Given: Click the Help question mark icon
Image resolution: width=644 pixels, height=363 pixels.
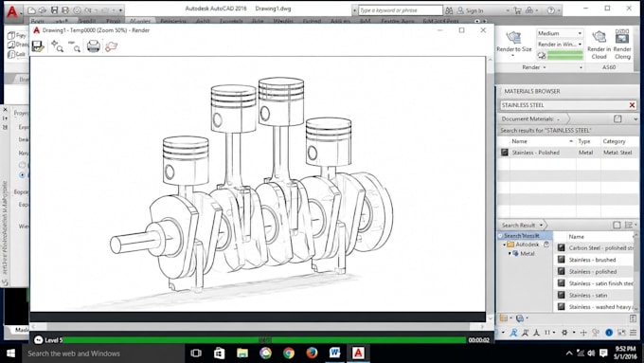Looking at the screenshot, I should pos(551,10).
